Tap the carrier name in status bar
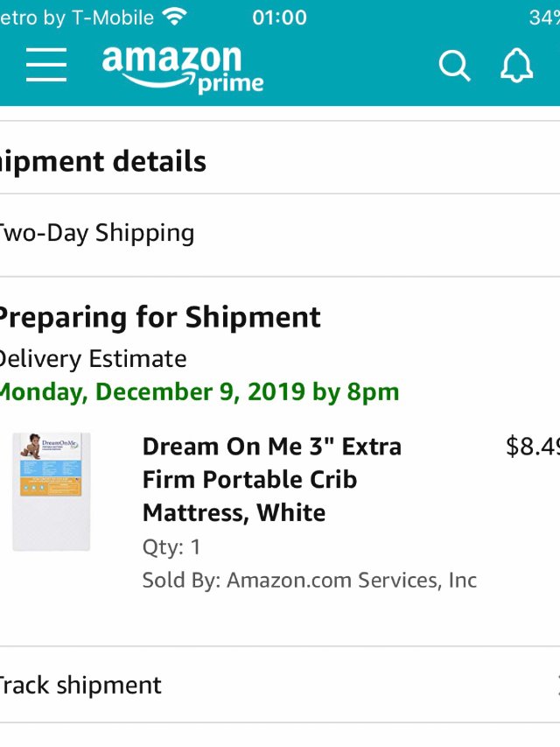Screen dimensions: 560x747 click(x=77, y=17)
